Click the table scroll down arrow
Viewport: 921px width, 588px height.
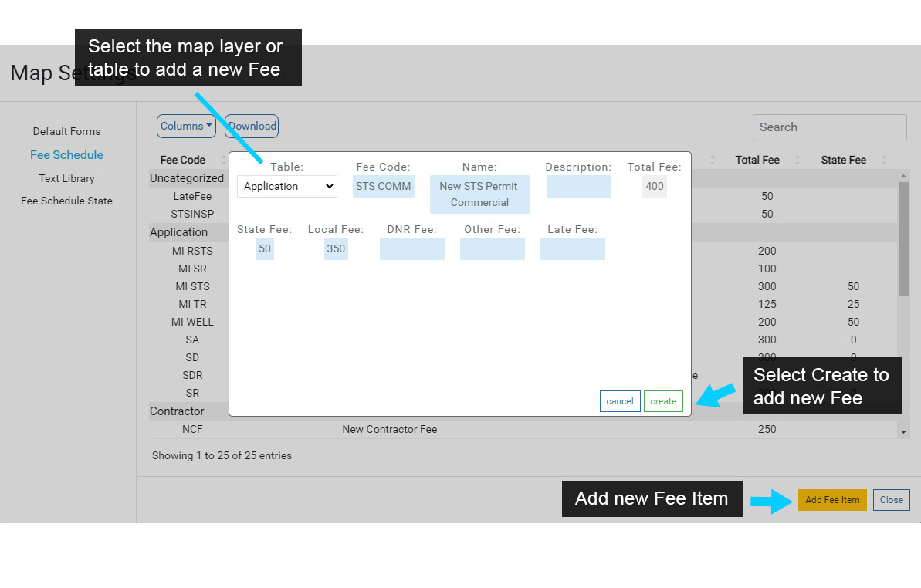[903, 432]
